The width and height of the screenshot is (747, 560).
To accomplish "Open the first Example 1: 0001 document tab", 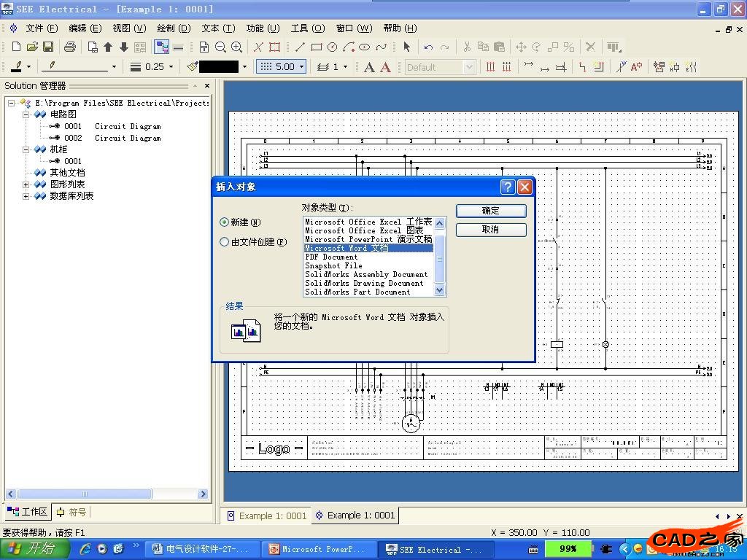I will click(x=267, y=516).
